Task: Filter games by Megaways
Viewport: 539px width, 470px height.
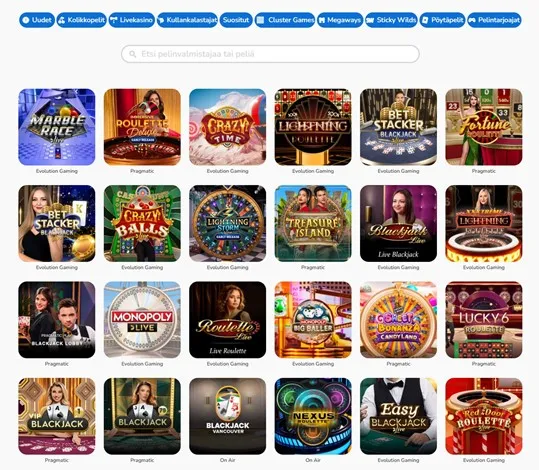Action: click(340, 20)
